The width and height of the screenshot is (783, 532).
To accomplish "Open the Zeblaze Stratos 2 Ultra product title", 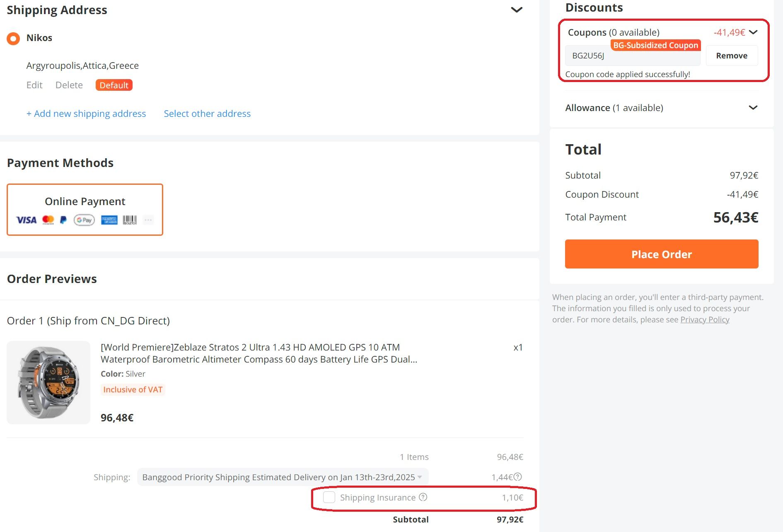I will tap(259, 353).
